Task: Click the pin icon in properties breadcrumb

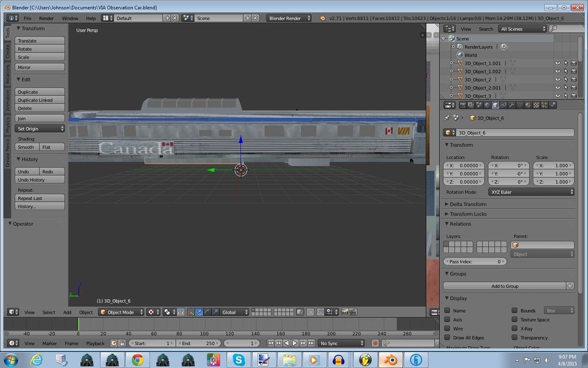Action: tap(447, 118)
